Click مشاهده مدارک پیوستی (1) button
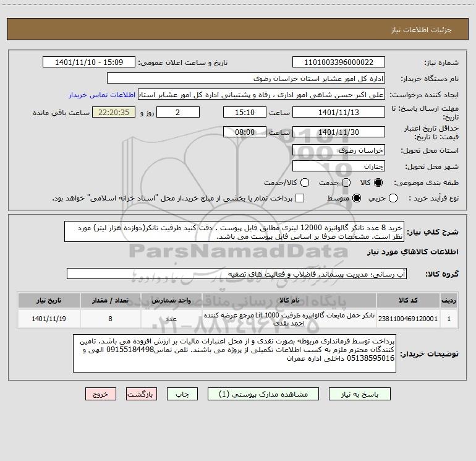The width and height of the screenshot is (476, 461). (263, 394)
